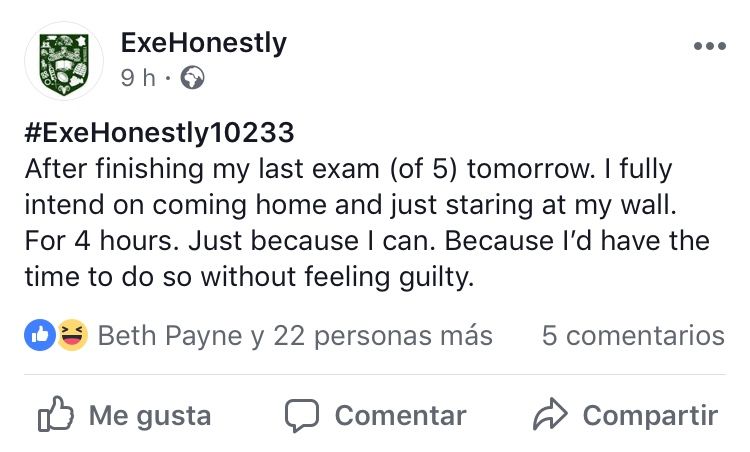Tap the Comentar button label

pyautogui.click(x=400, y=415)
